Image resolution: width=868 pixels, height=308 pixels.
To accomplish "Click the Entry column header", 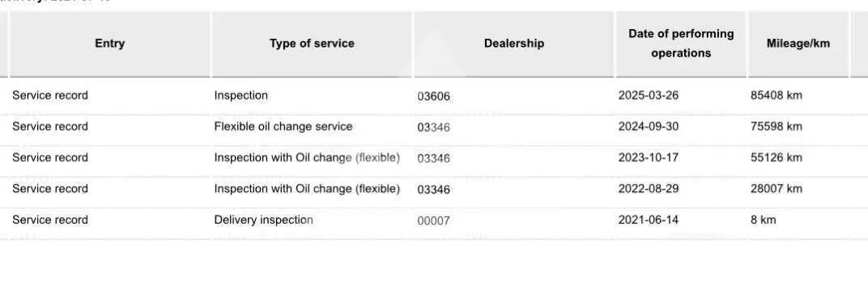I will 109,43.
